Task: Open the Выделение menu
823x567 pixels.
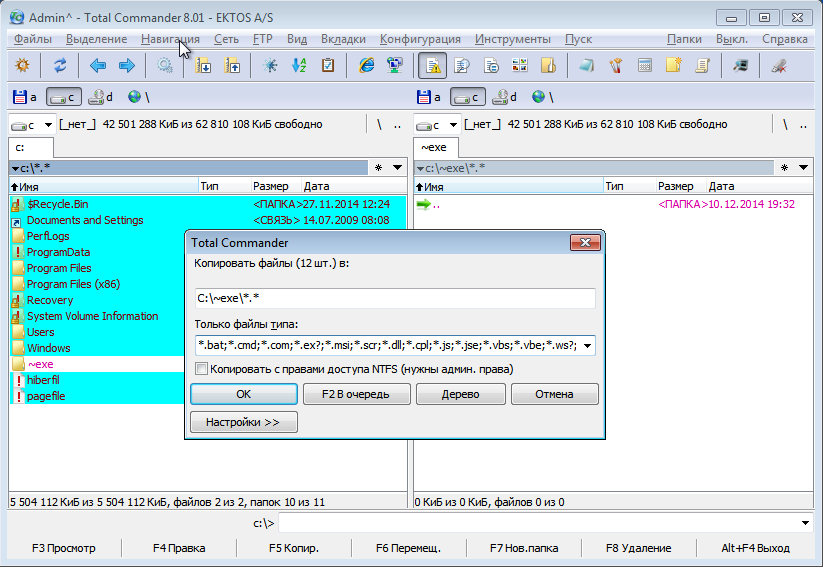Action: pos(97,39)
